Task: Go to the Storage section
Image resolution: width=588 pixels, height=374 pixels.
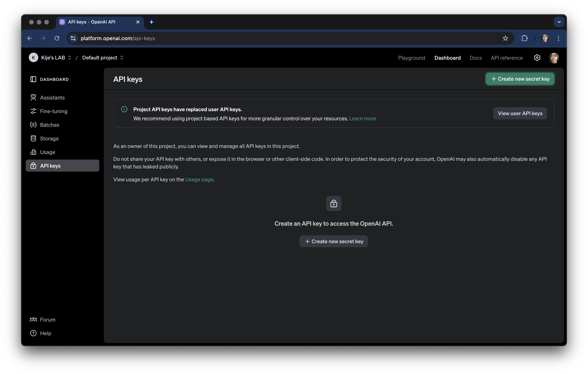Action: coord(50,138)
